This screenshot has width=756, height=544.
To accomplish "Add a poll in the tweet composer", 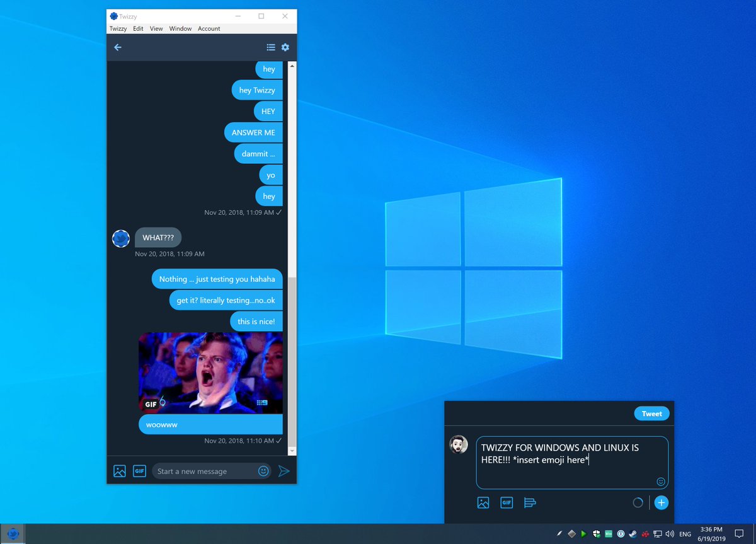I will click(x=530, y=502).
